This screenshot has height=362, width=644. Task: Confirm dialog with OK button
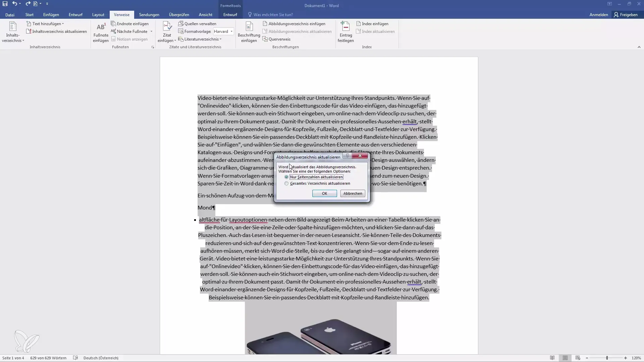[324, 193]
